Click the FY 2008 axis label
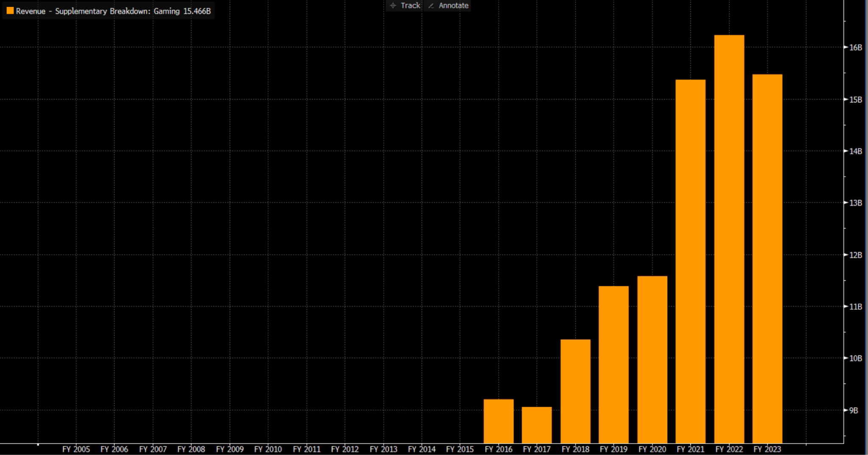 coord(191,449)
